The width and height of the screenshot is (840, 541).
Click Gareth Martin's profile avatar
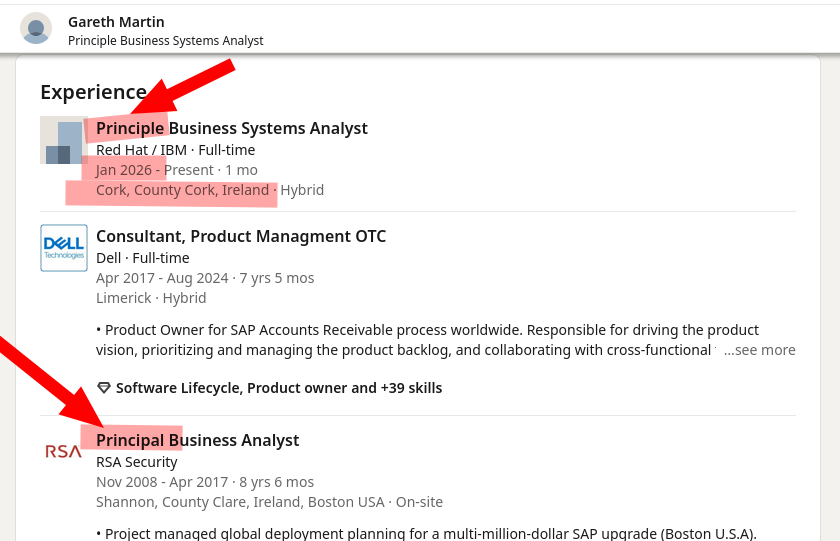36,28
